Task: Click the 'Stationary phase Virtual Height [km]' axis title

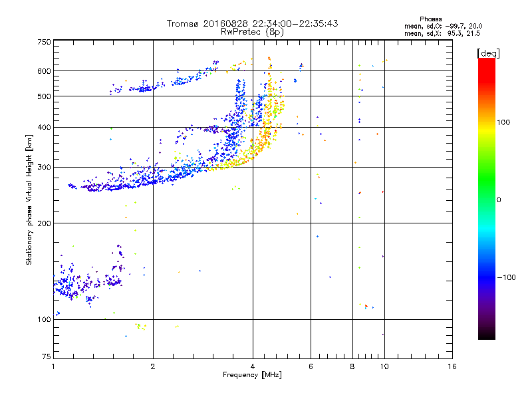Action: (29, 200)
